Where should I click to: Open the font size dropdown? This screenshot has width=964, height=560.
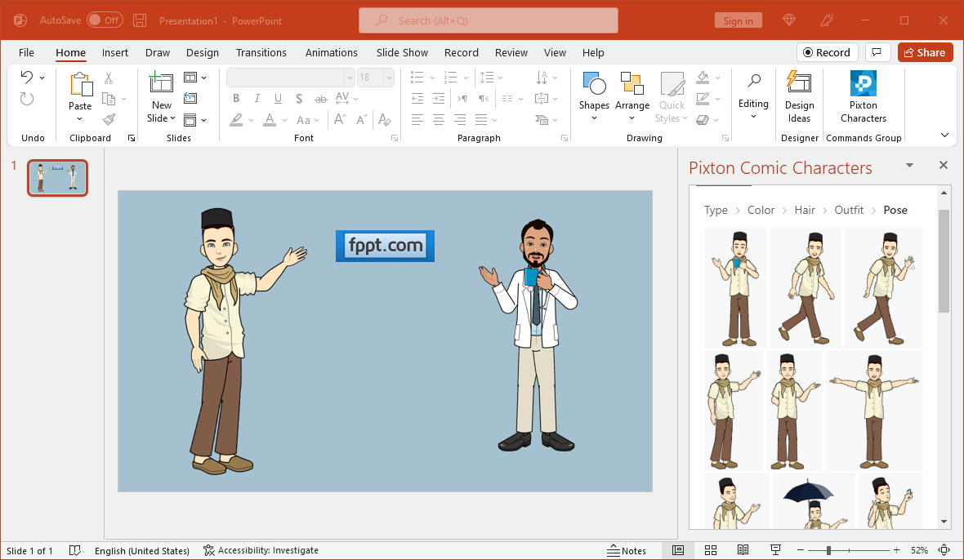[x=389, y=78]
